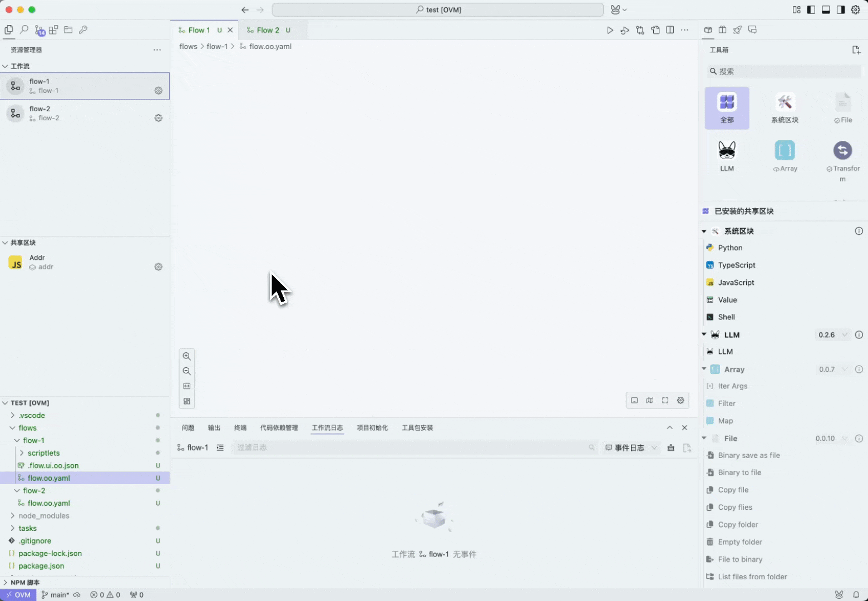Switch to the Flow 2 editor tab
Viewport: 868px width, 601px height.
point(268,30)
